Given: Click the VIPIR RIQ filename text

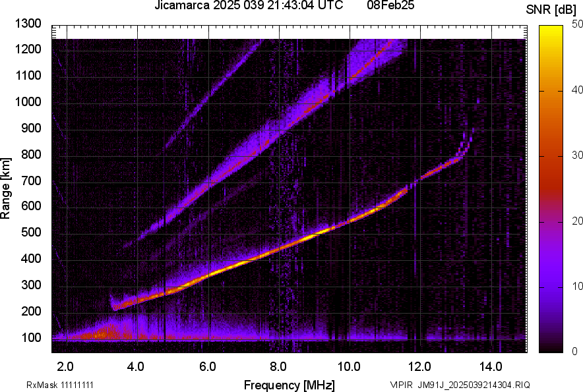Looking at the screenshot, I should (460, 384).
